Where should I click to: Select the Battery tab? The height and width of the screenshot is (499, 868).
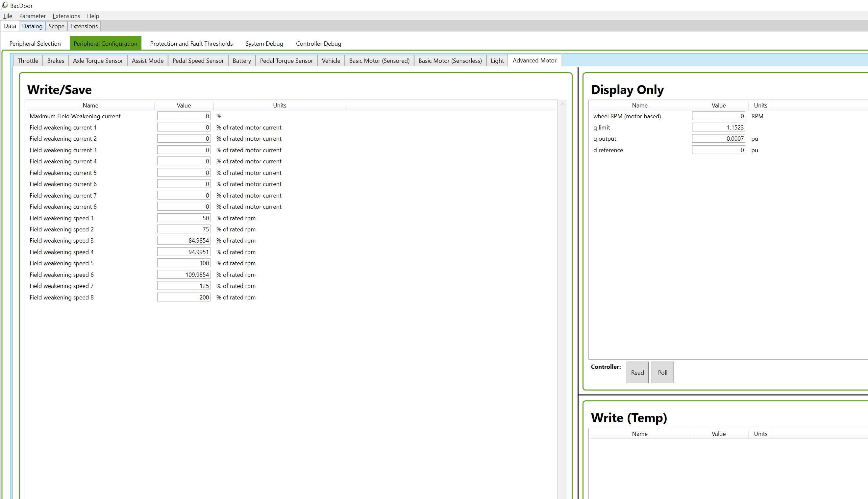tap(242, 61)
